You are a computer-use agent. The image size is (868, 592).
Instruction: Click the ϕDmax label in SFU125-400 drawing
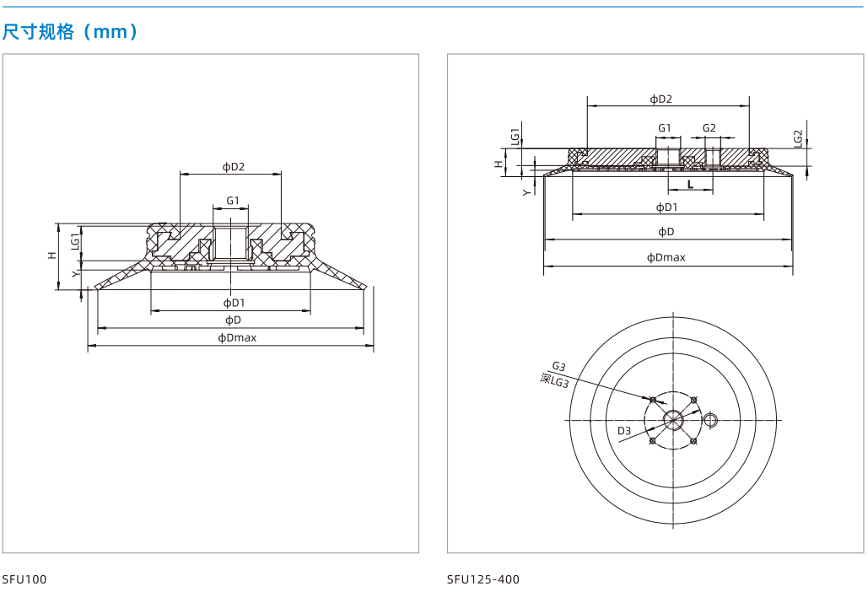[666, 257]
